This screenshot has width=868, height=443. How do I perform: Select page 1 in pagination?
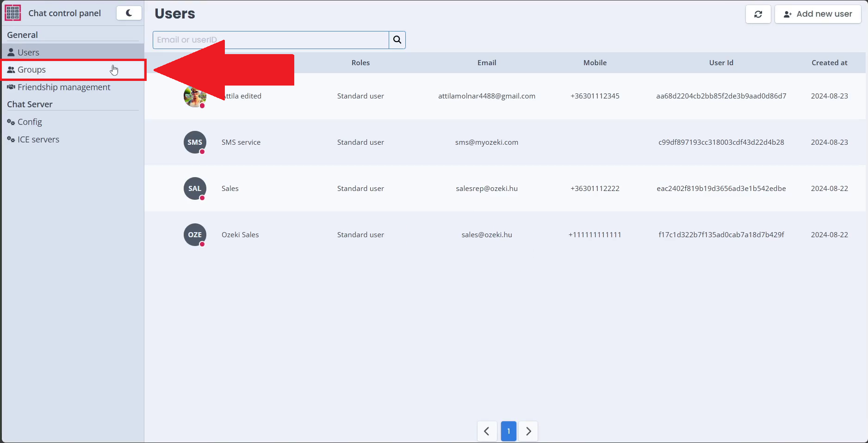[508, 431]
